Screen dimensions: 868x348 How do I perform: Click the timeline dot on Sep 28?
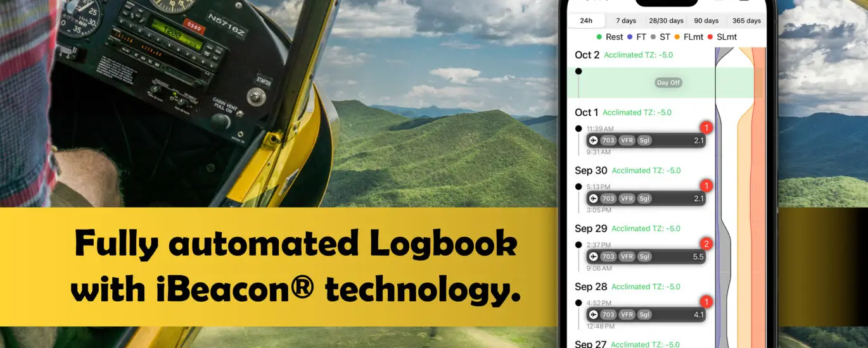tap(578, 303)
